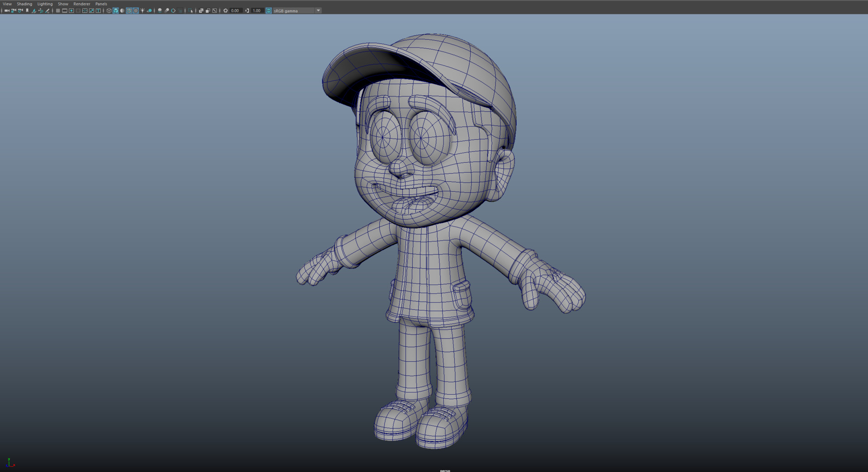Image resolution: width=868 pixels, height=472 pixels.
Task: Click the Select Camera icon
Action: [x=6, y=10]
